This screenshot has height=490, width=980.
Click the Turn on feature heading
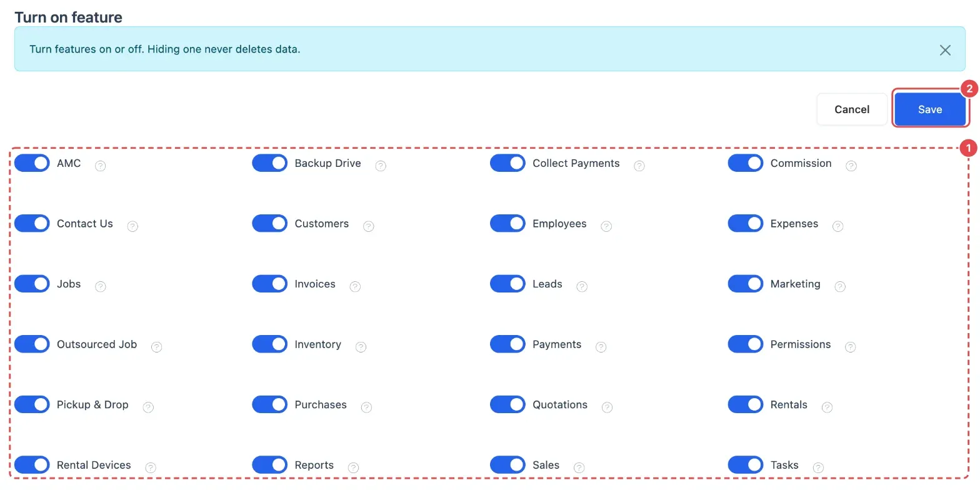(x=69, y=17)
